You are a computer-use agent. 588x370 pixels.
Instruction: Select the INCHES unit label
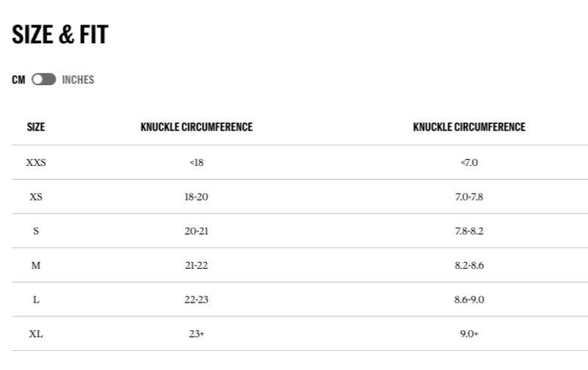pos(78,80)
